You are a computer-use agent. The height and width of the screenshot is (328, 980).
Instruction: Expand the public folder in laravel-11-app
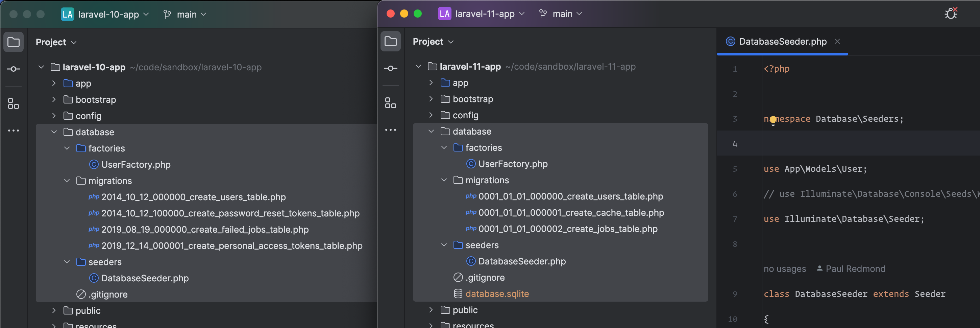tap(431, 310)
